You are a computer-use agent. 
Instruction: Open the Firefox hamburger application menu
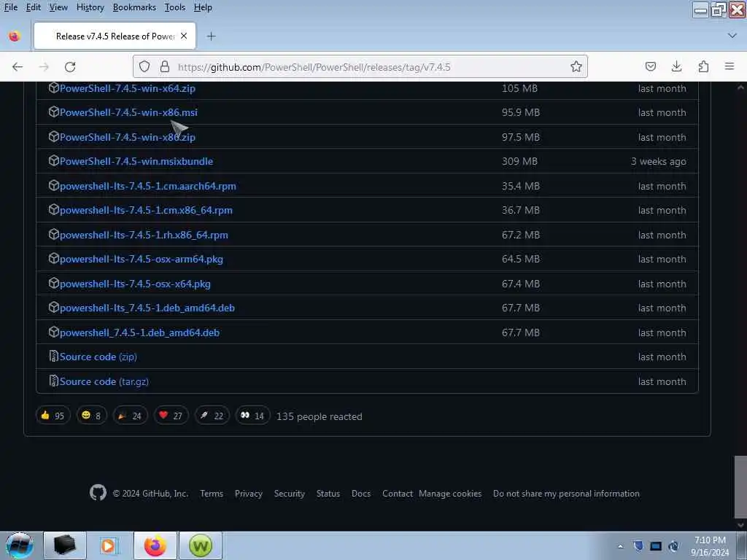pos(729,66)
